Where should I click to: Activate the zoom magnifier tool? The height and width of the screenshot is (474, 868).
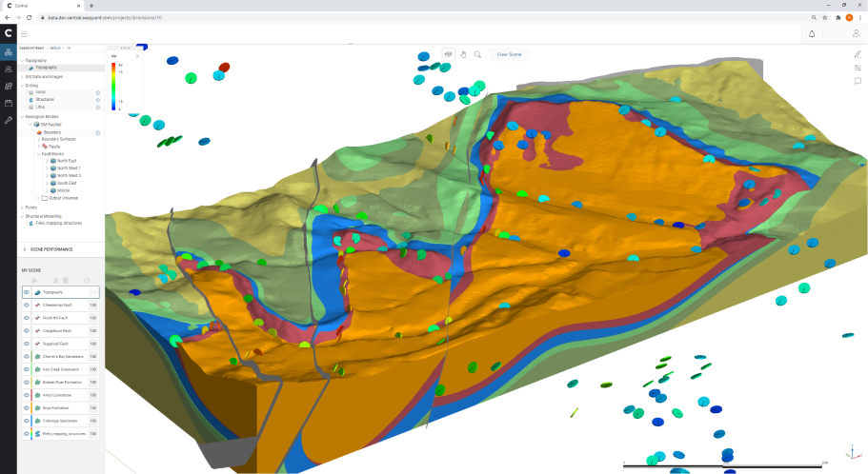click(477, 54)
